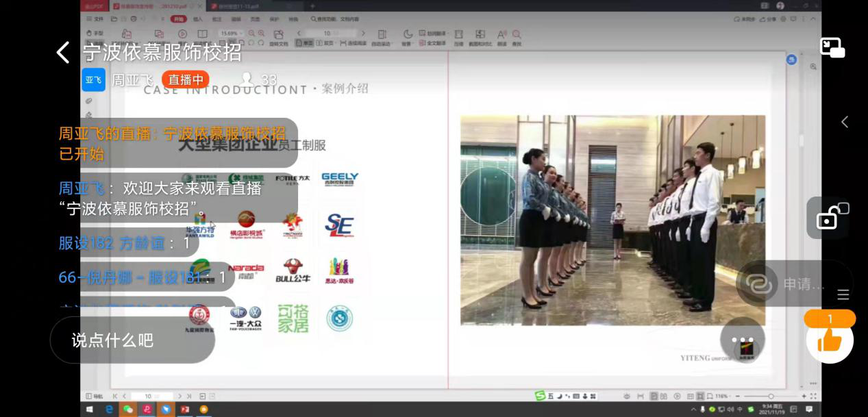Viewport: 868px width, 417px height.
Task: Tap the back arrow beside the livestream title
Action: pyautogui.click(x=63, y=52)
